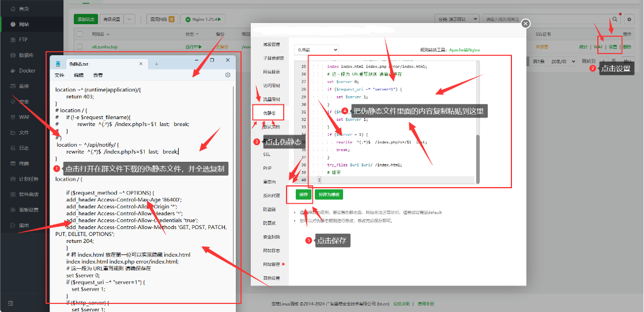This screenshot has height=312, width=644.
Task: Check the select-all sites checkbox
Action: pos(80,34)
